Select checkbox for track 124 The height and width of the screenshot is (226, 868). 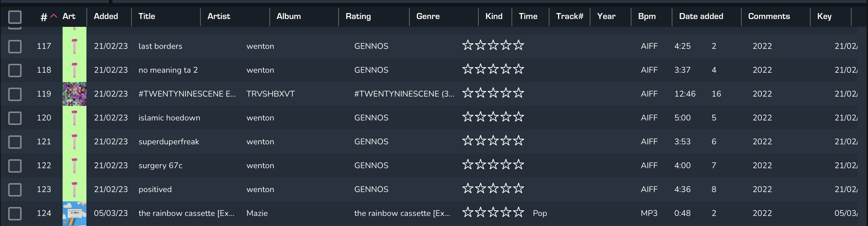15,213
